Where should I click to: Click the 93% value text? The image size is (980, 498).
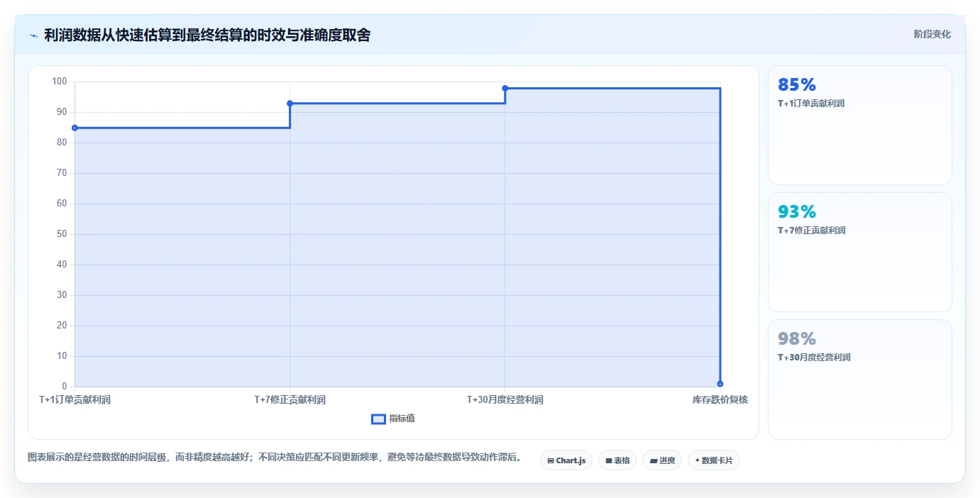(x=797, y=212)
